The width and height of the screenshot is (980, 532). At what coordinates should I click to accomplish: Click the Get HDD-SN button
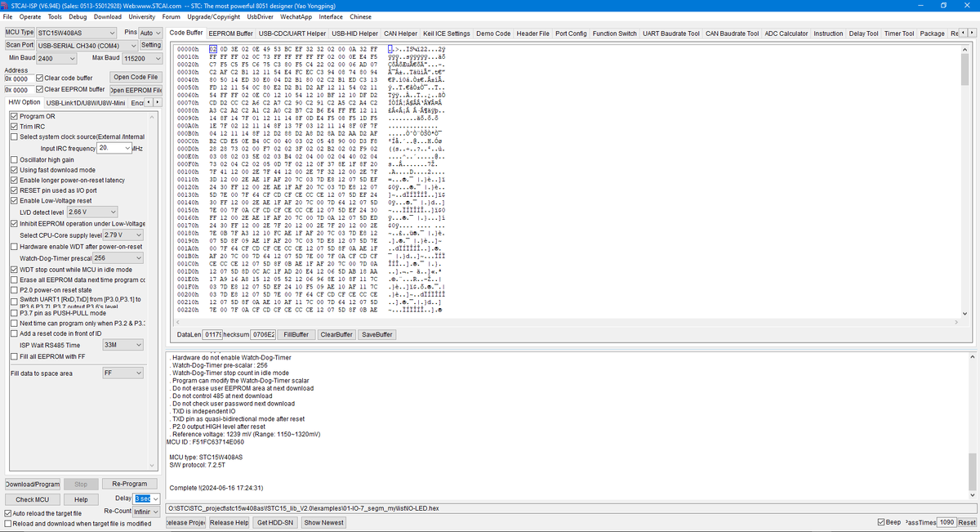click(275, 522)
